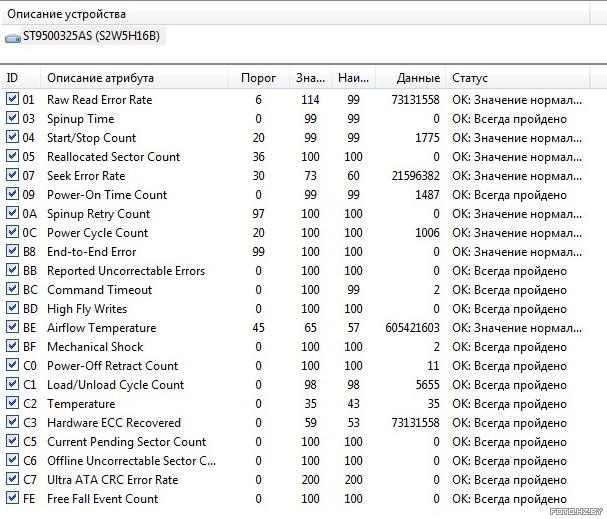The width and height of the screenshot is (607, 519).
Task: Click the Temperature attribute row
Action: pyautogui.click(x=81, y=404)
